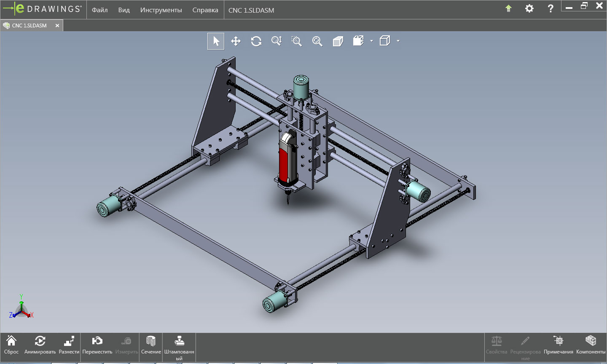Open the Файл menu
607x364 pixels.
[x=100, y=10]
